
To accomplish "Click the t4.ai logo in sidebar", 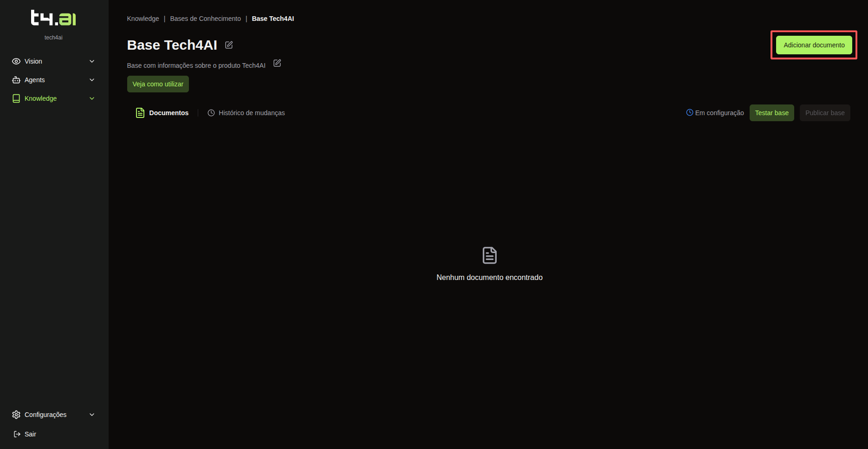I will [53, 18].
